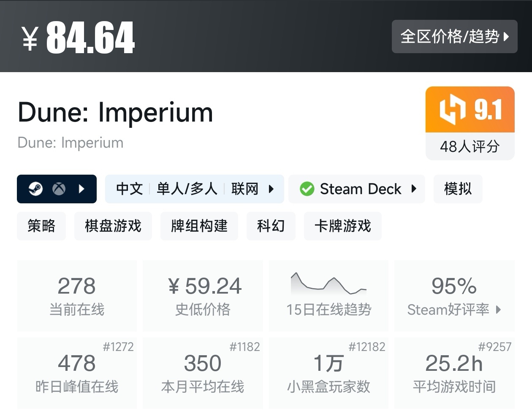Click the green Steam Deck verified checkmark
532x413 pixels.
tap(307, 189)
